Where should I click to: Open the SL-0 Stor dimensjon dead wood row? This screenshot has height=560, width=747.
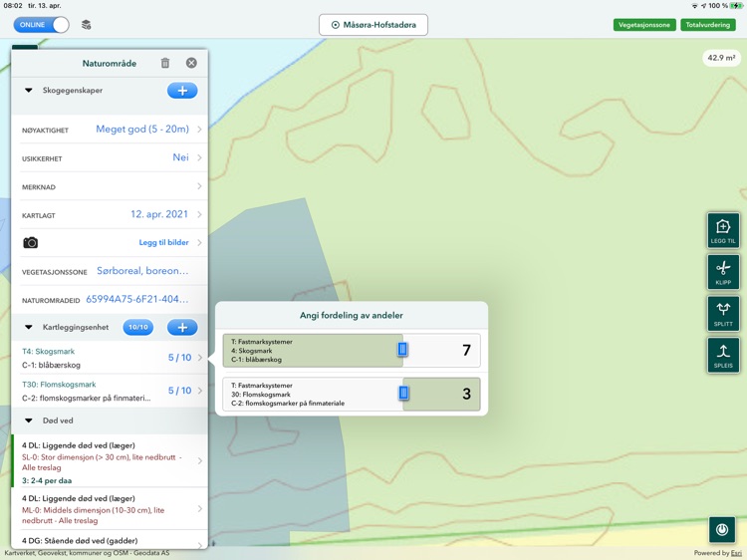point(110,461)
